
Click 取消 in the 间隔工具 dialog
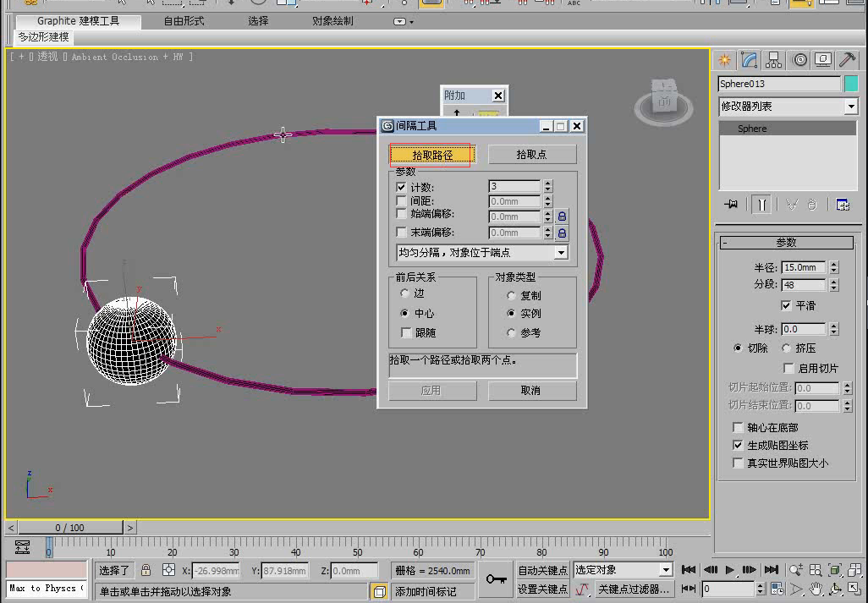click(532, 391)
